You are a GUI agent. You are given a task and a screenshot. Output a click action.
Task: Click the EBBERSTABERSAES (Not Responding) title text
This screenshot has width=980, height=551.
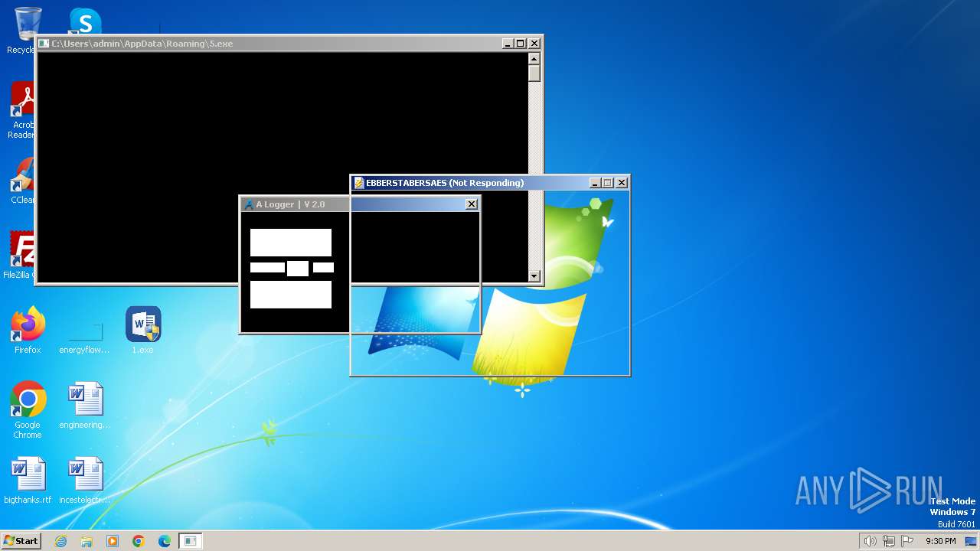click(x=445, y=183)
